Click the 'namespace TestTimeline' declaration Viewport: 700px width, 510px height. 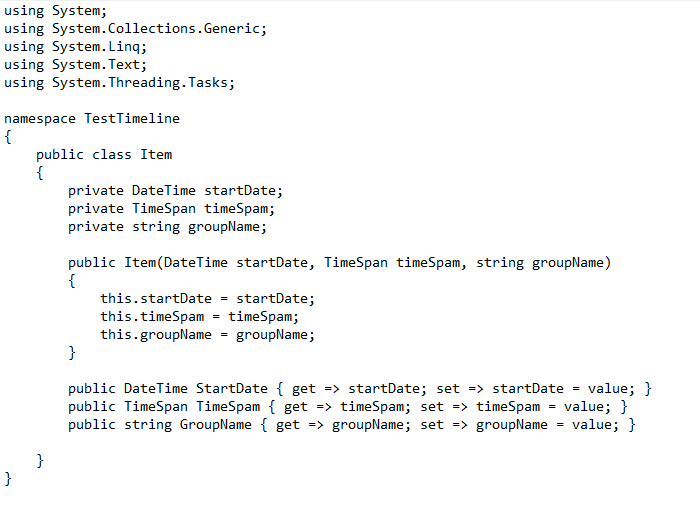coord(92,119)
